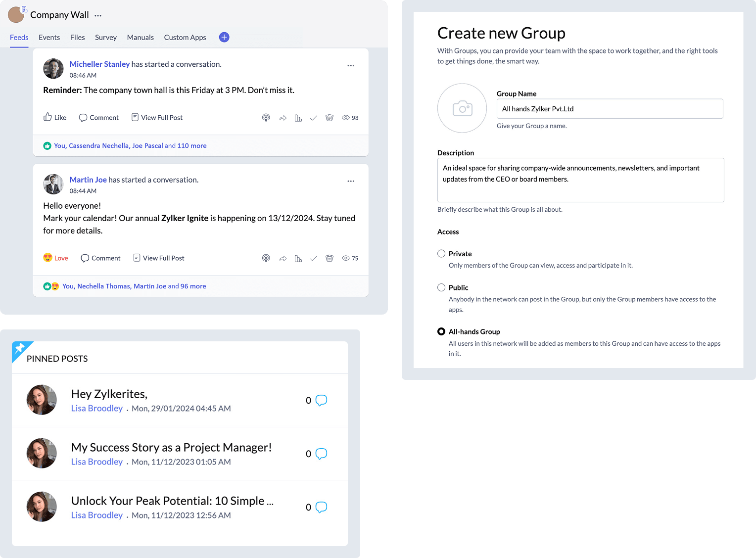Expand options menu on Martin Joe's post

[x=351, y=181]
